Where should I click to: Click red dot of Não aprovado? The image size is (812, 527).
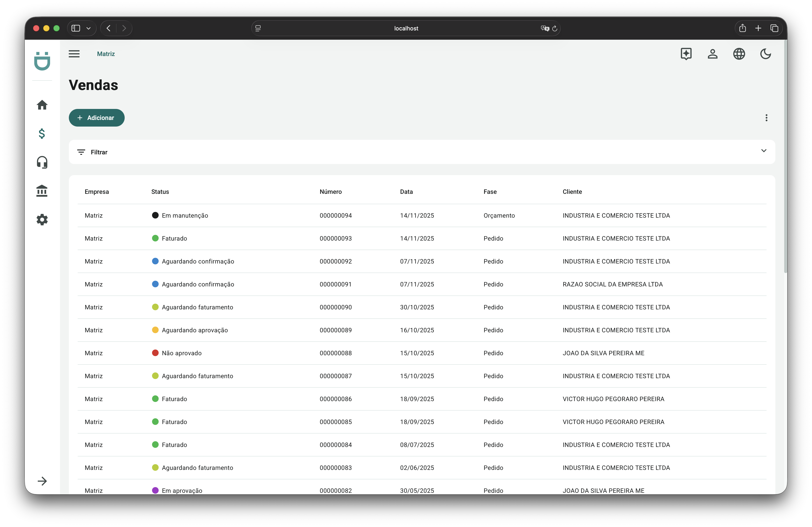click(x=155, y=353)
